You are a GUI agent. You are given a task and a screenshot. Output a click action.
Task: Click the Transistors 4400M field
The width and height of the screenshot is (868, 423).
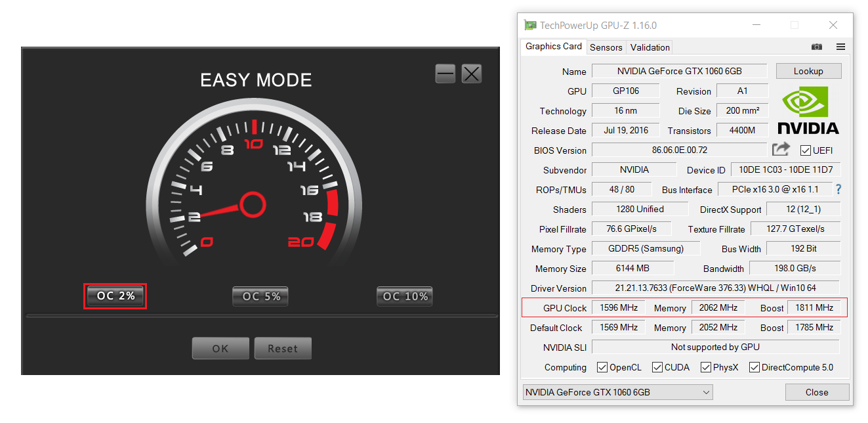pos(742,130)
